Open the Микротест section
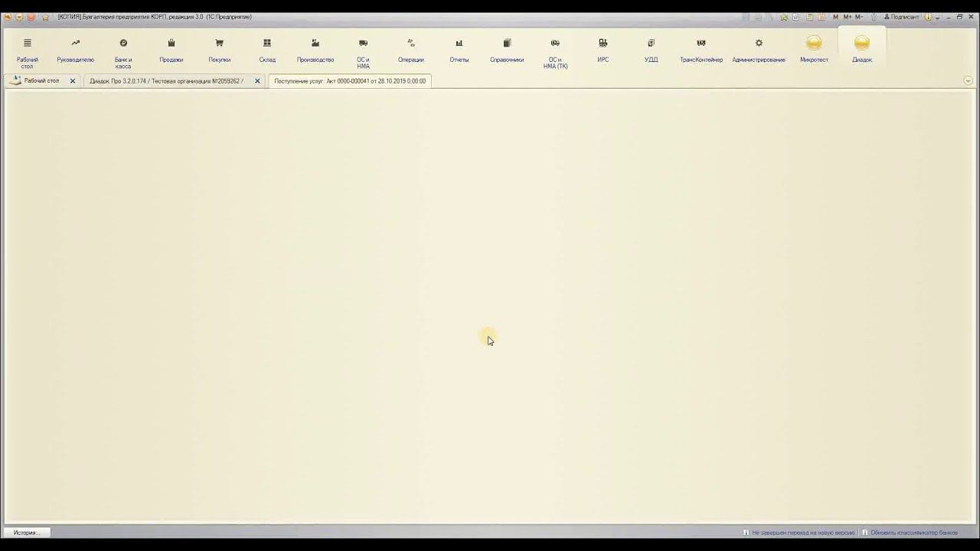980x551 pixels. [x=814, y=49]
